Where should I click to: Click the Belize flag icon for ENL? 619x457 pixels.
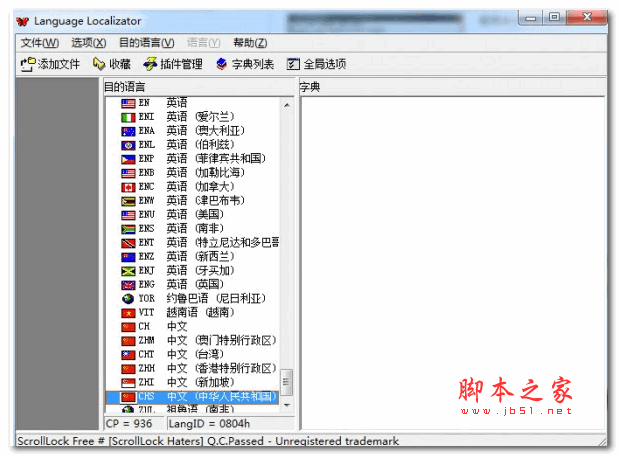[x=128, y=145]
